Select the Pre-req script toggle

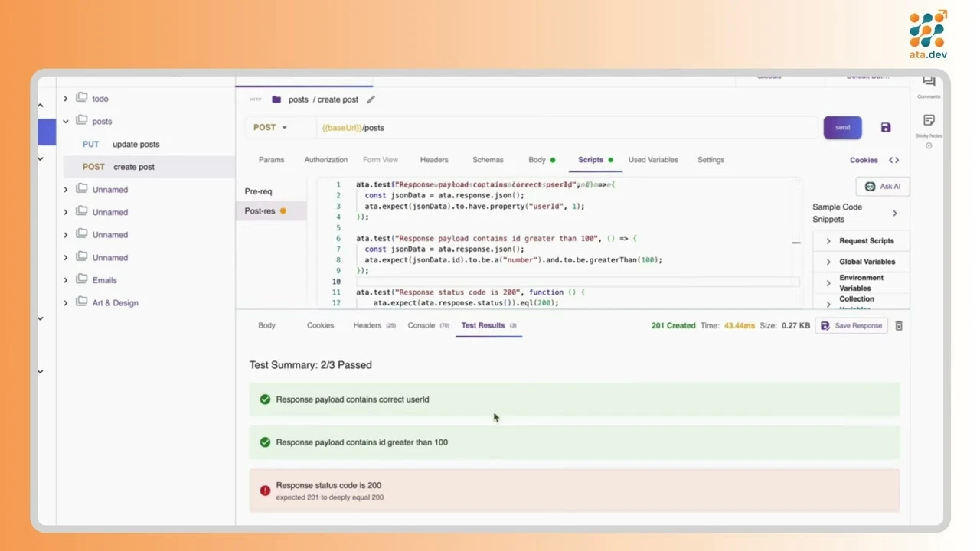258,191
